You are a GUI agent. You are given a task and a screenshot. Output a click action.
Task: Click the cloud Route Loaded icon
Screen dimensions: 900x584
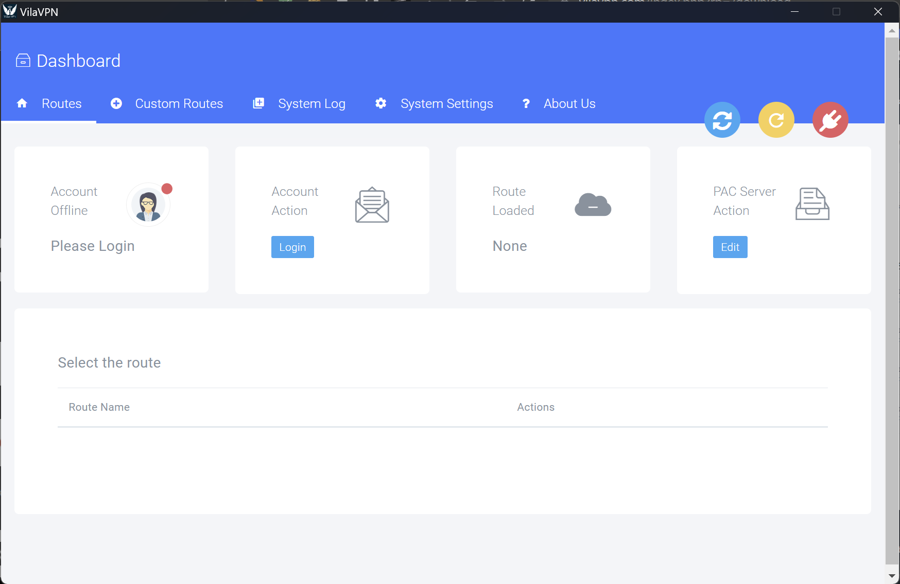coord(593,205)
